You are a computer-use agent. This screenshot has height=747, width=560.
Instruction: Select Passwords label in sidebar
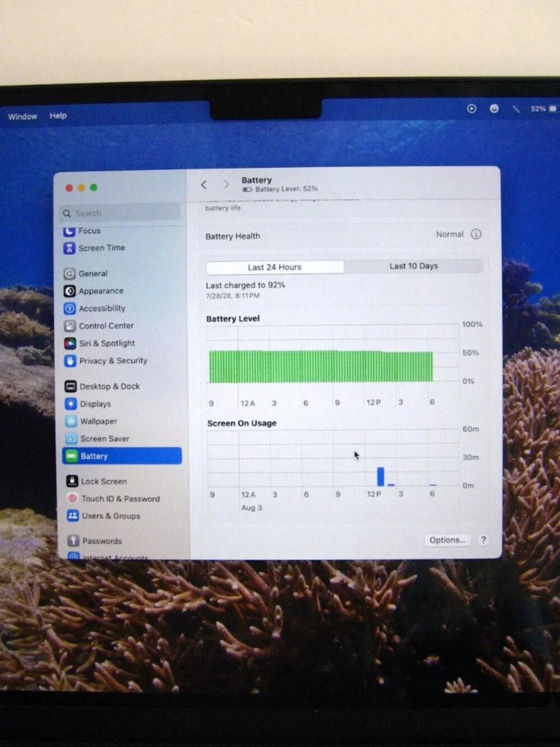(x=102, y=541)
